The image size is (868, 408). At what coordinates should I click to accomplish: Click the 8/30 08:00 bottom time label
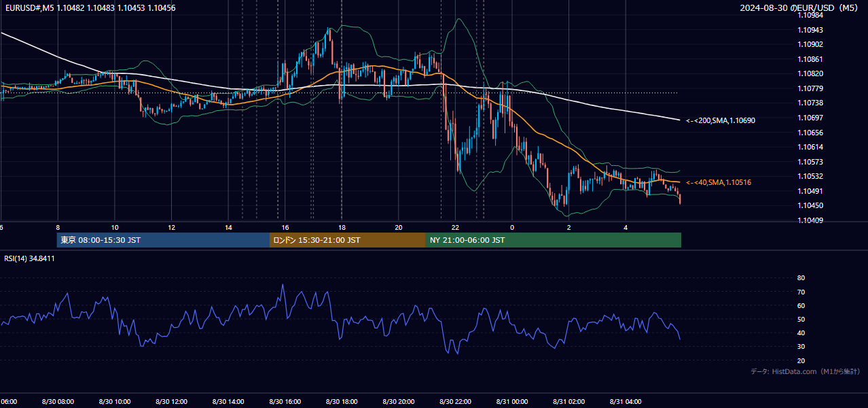[x=58, y=402]
